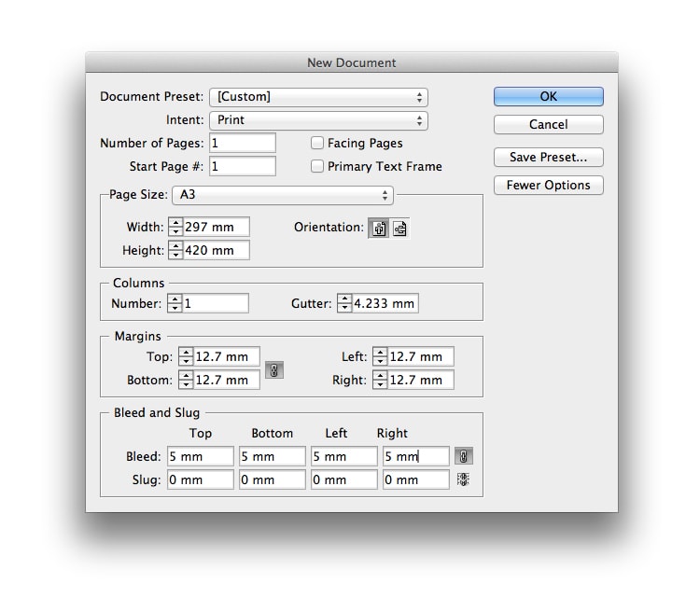Decrease Left margin with down stepper
Image resolution: width=700 pixels, height=597 pixels.
(x=380, y=361)
